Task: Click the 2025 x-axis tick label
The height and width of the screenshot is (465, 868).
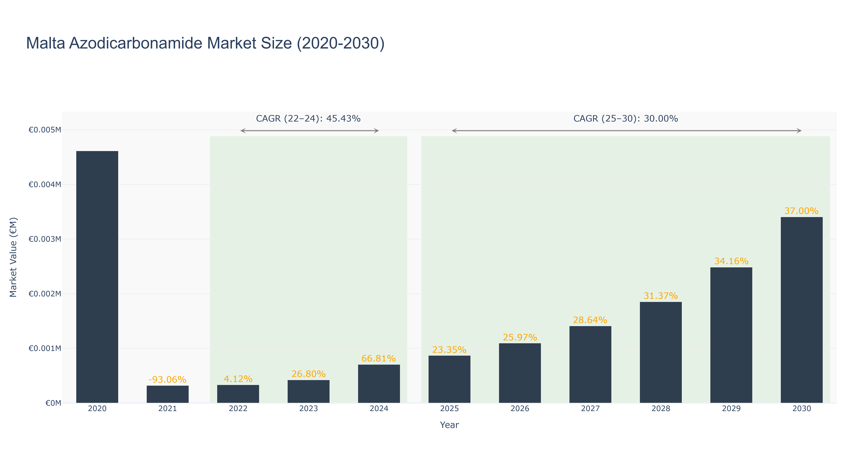Action: pyautogui.click(x=449, y=409)
